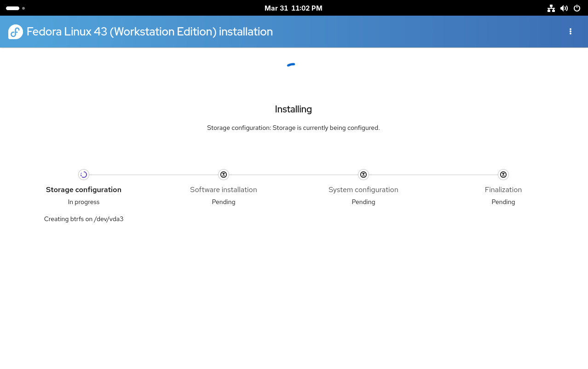
Task: Click the 'Storage configuration' step label
Action: [x=84, y=190]
